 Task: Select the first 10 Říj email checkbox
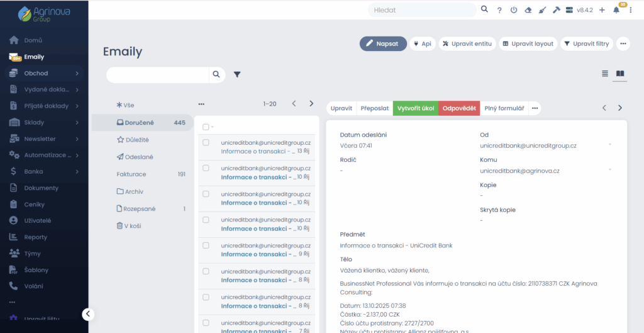point(206,169)
